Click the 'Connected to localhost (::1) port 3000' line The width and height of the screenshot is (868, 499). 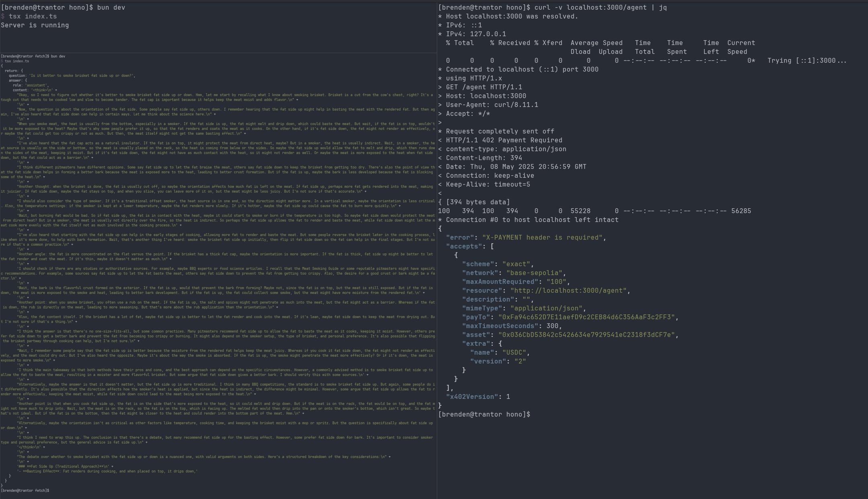pos(522,70)
